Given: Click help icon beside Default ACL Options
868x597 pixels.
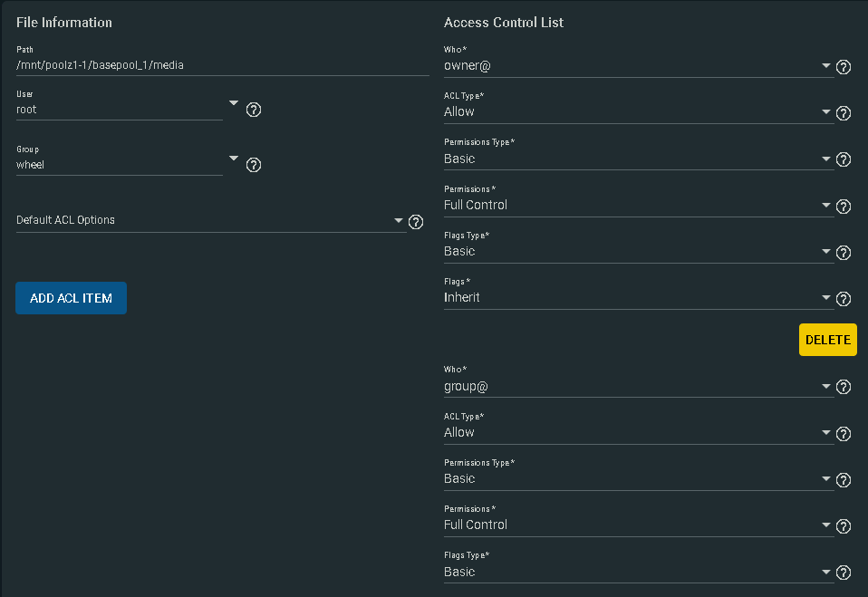Looking at the screenshot, I should click(x=416, y=222).
